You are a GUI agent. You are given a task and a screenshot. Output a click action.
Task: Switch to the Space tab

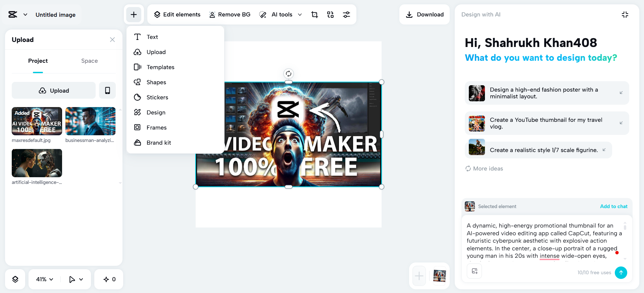pyautogui.click(x=89, y=61)
